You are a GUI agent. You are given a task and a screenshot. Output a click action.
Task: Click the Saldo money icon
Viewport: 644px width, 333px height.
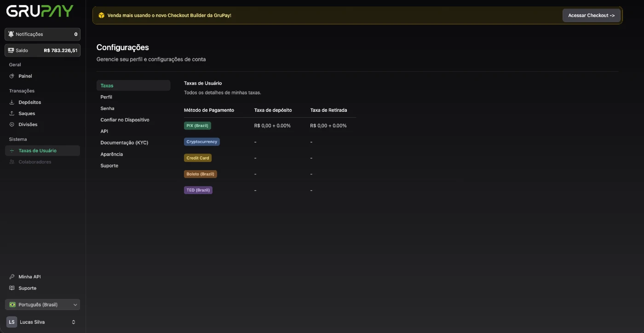coord(11,51)
